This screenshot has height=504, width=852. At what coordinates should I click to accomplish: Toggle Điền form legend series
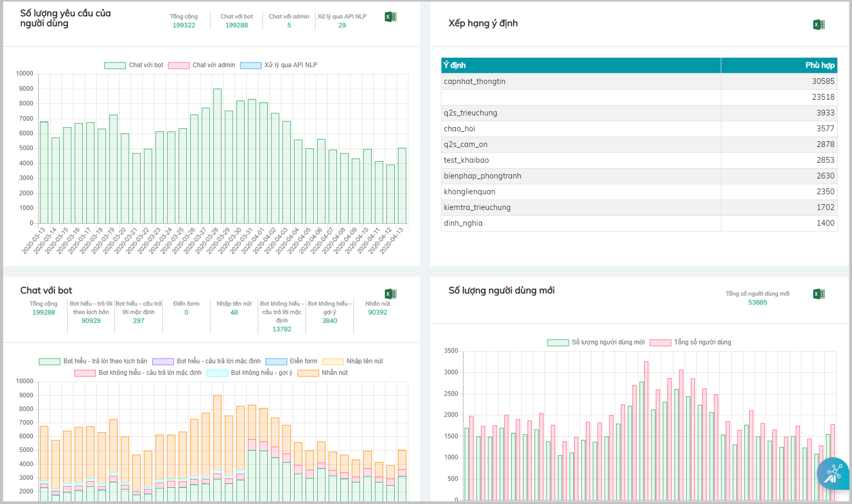291,361
